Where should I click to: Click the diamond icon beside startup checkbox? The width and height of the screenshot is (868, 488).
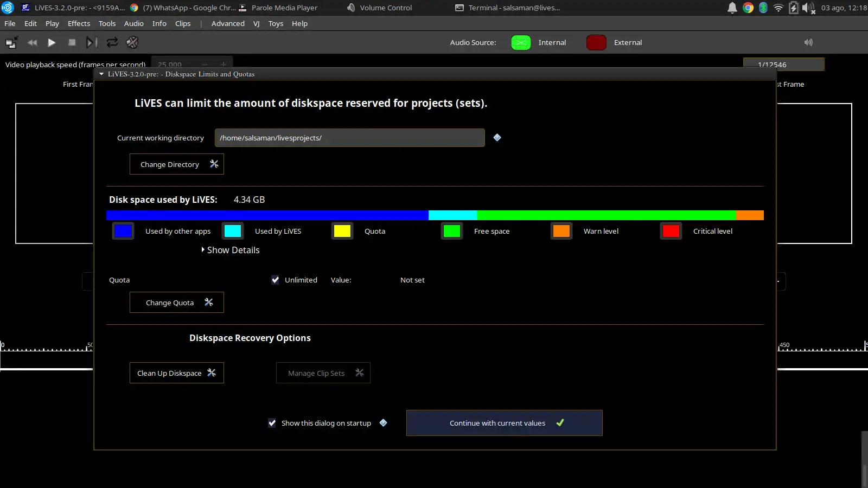tap(383, 423)
